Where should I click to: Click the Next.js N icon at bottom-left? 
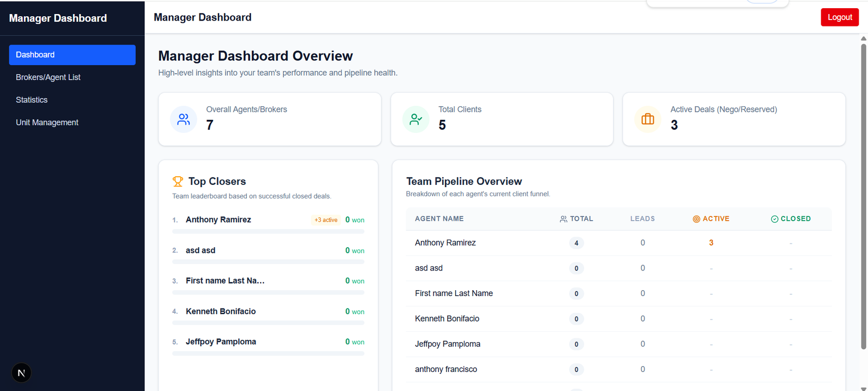click(21, 373)
